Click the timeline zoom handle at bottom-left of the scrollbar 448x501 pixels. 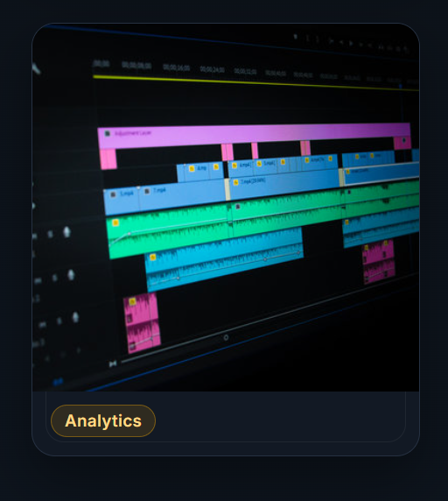click(113, 363)
